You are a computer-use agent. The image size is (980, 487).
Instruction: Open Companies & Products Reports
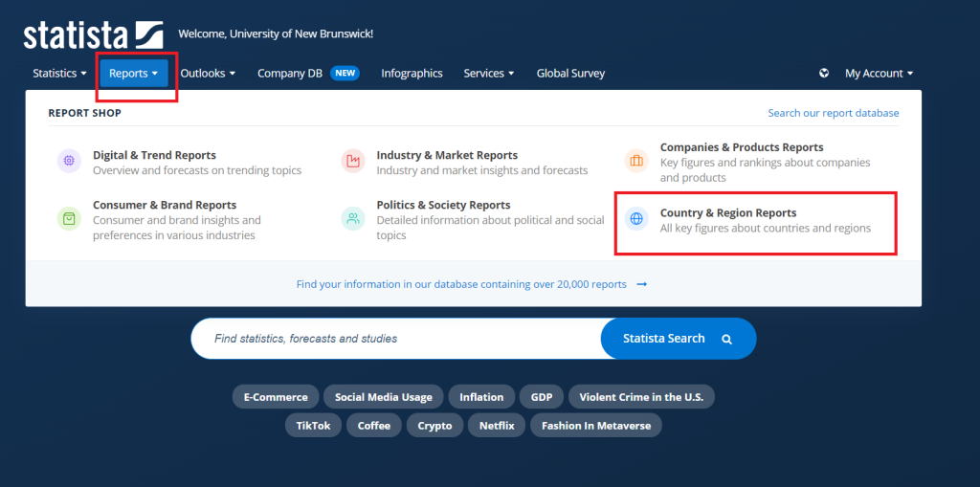(x=742, y=147)
